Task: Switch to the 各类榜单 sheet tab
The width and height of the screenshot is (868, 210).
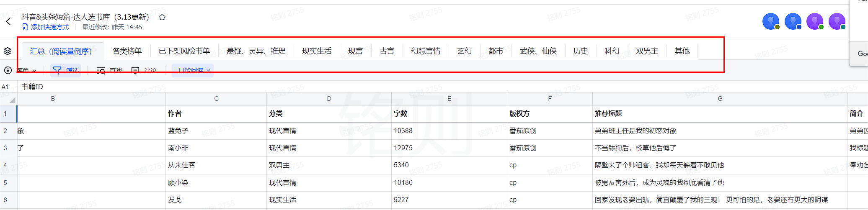Action: 127,51
